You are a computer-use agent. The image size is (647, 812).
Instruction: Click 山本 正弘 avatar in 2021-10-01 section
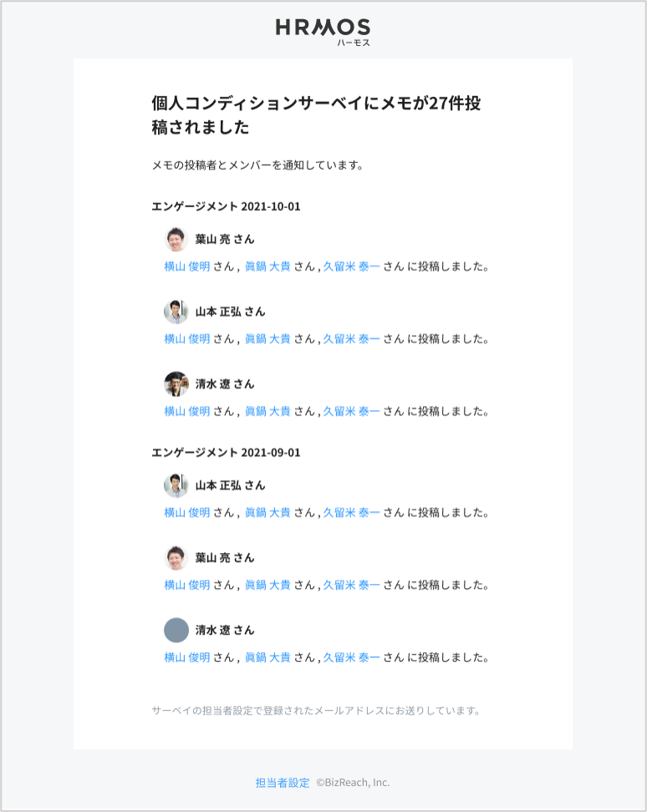coord(176,312)
